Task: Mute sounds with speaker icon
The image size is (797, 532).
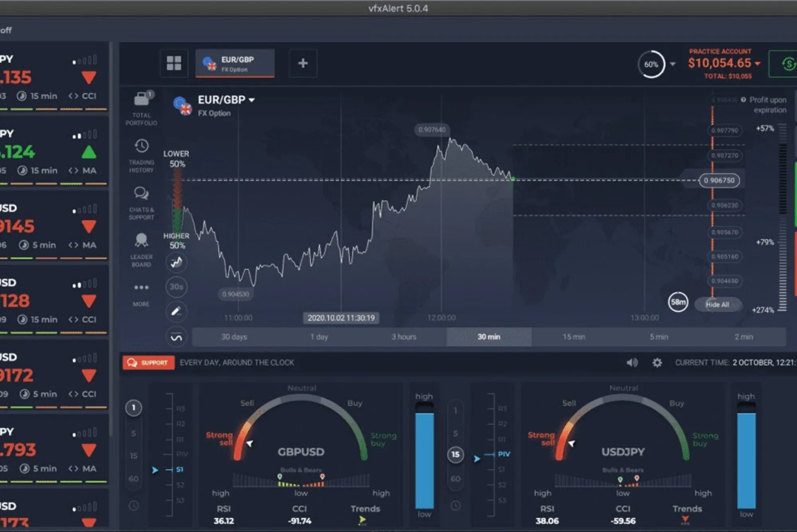Action: pyautogui.click(x=632, y=363)
